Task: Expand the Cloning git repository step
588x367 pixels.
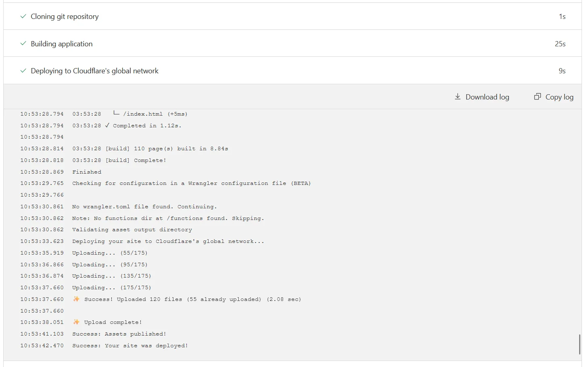Action: (x=64, y=17)
